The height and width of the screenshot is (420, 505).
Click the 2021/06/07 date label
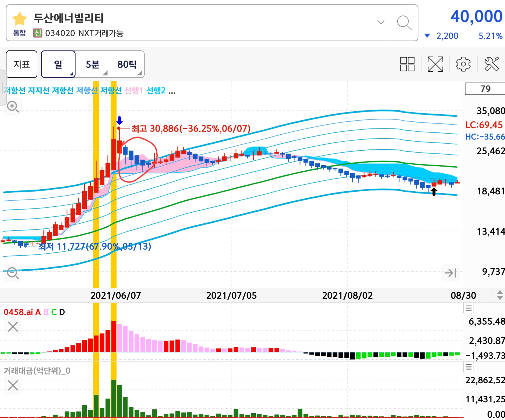pos(116,295)
